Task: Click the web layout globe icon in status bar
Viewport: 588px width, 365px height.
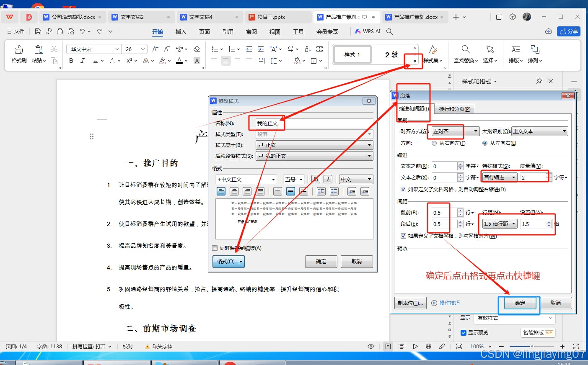Action: [x=428, y=346]
